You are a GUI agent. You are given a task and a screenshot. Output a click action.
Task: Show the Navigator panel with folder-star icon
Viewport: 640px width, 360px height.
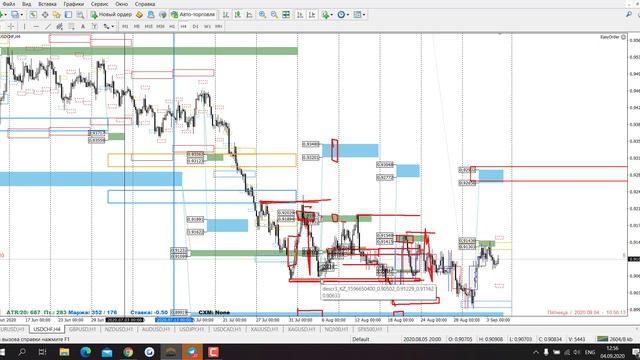tap(56, 15)
